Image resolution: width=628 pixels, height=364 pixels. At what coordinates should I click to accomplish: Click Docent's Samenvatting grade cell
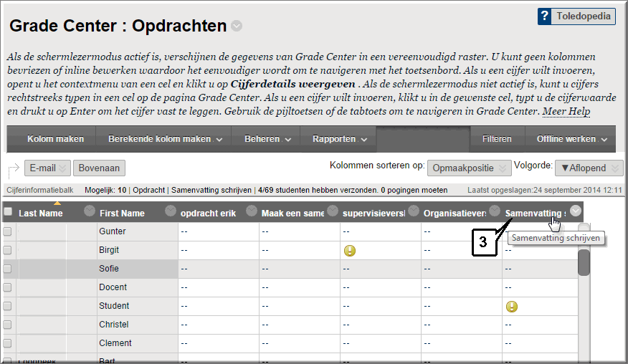point(540,287)
